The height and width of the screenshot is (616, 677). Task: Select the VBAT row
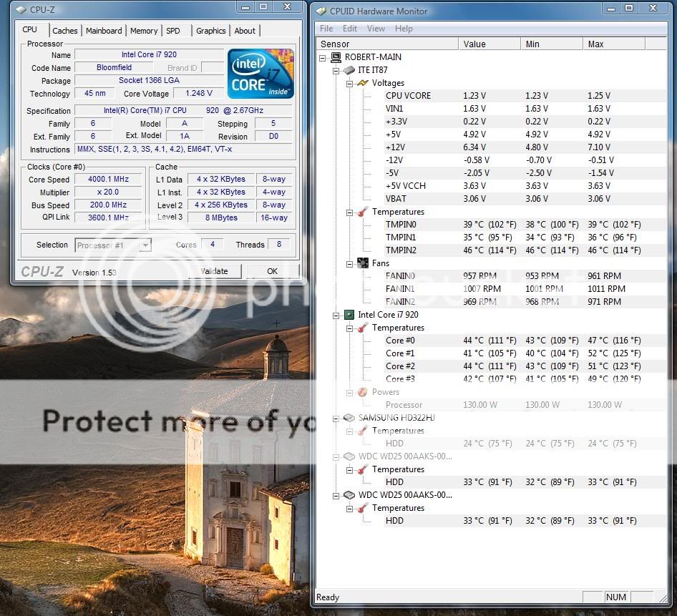click(525, 199)
